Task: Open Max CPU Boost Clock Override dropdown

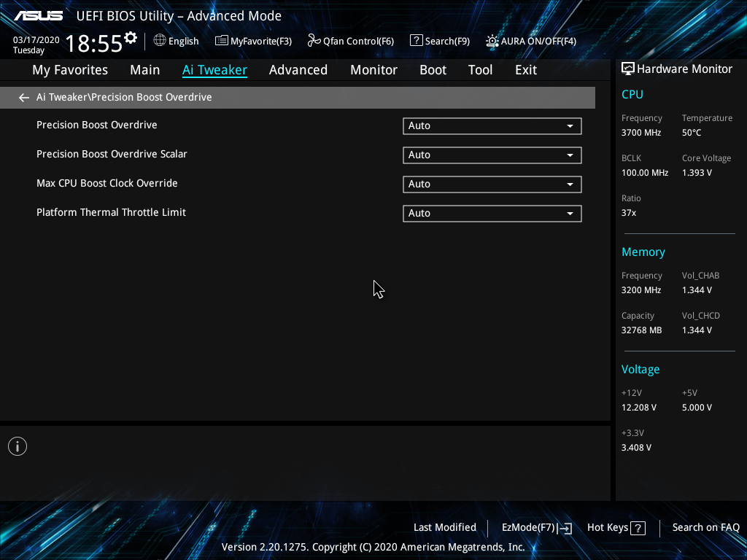Action: click(492, 184)
